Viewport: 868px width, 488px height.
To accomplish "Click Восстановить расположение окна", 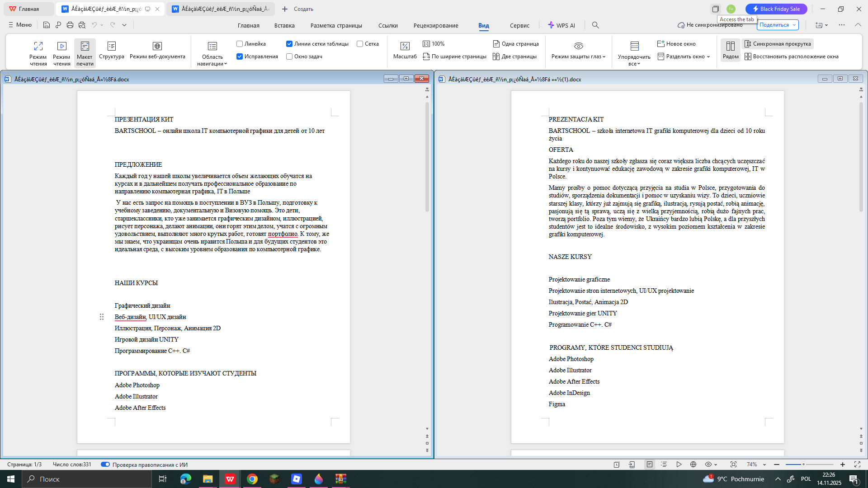I will pos(792,56).
